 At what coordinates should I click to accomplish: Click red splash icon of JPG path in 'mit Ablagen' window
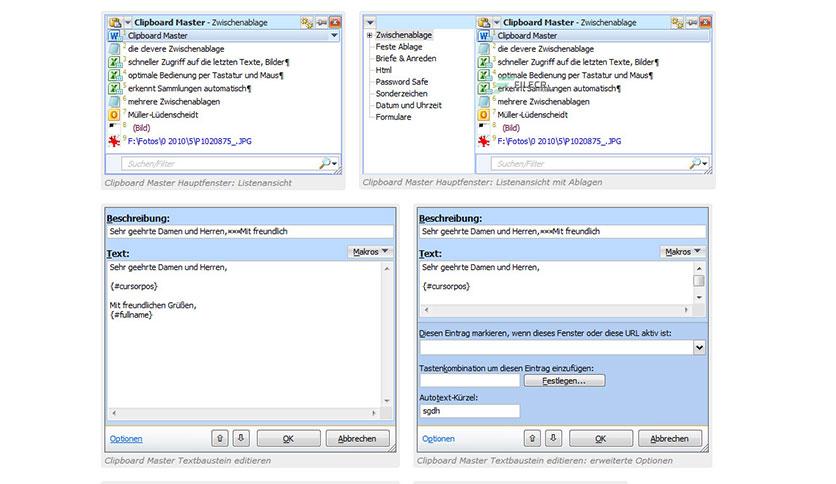tap(484, 141)
